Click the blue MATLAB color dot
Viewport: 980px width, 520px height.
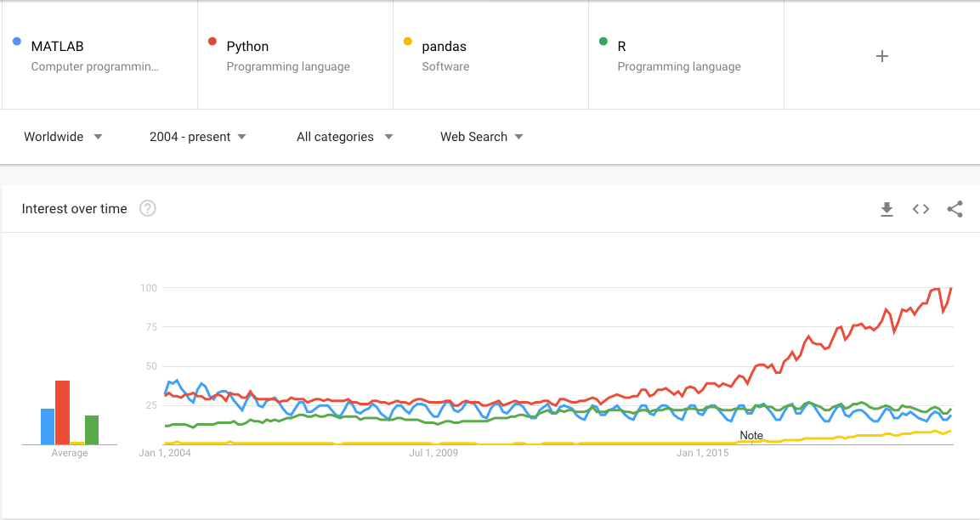(x=18, y=41)
